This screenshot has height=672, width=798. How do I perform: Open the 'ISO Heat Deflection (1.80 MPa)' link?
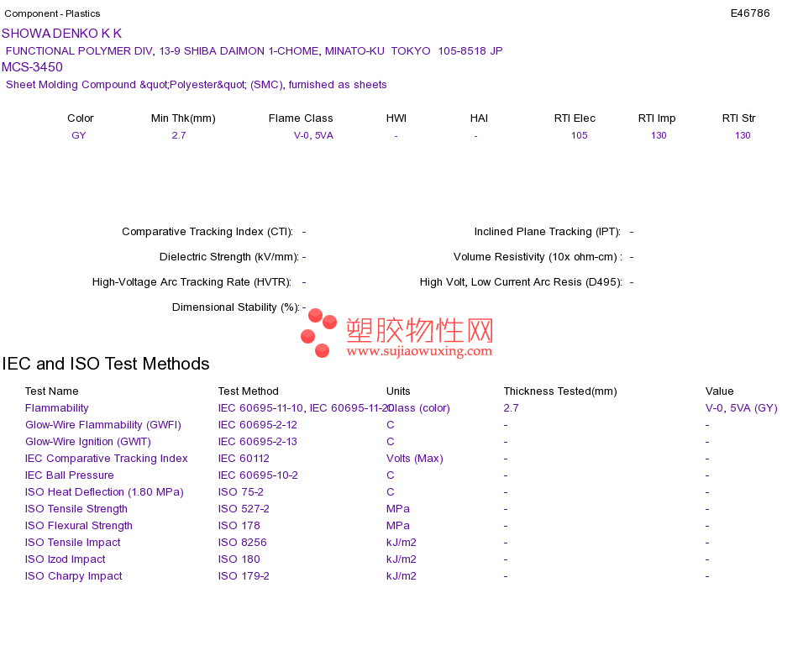(104, 492)
